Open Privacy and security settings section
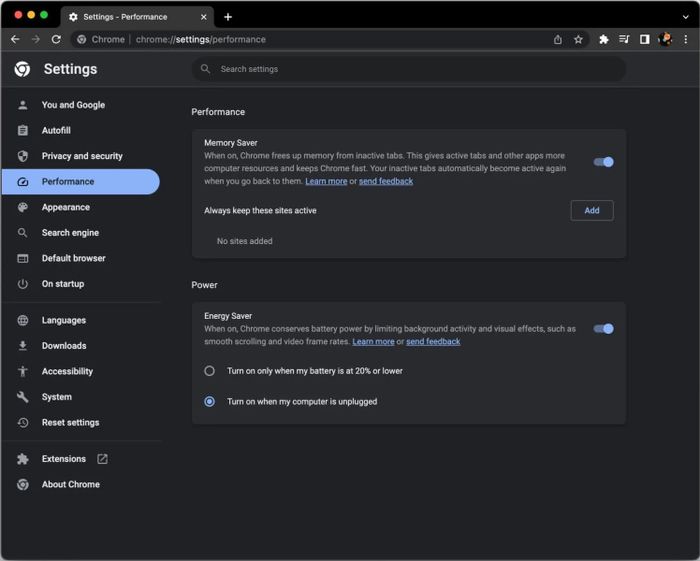The image size is (700, 561). 82,156
